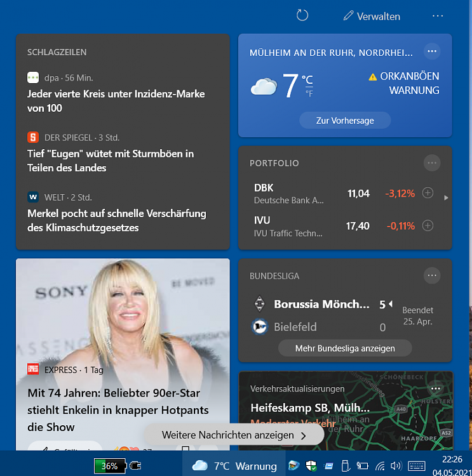The image size is (472, 476).
Task: Show more news with Weitere Nachrichten anzeigen
Action: (x=234, y=435)
